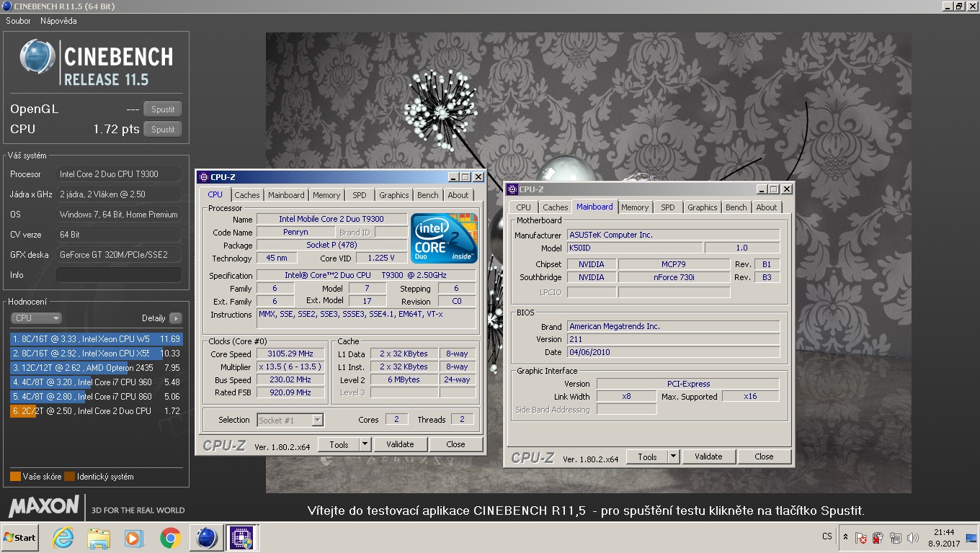980x553 pixels.
Task: Open the Nápověda menu
Action: click(58, 21)
